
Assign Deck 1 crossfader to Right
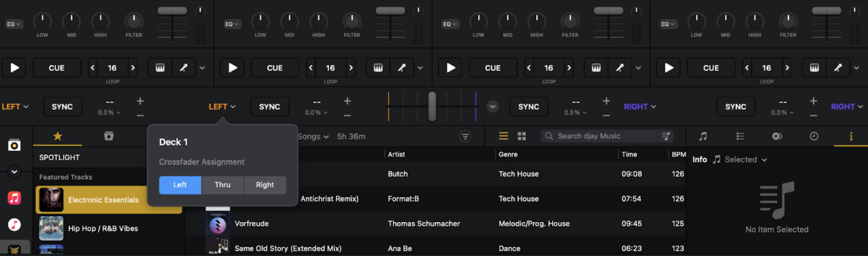click(x=265, y=185)
